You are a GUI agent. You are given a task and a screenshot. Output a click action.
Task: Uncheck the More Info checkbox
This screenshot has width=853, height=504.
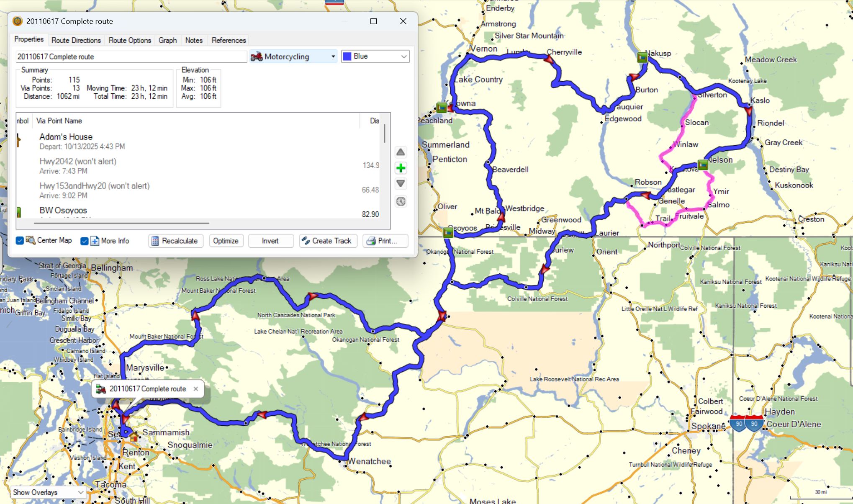(85, 241)
